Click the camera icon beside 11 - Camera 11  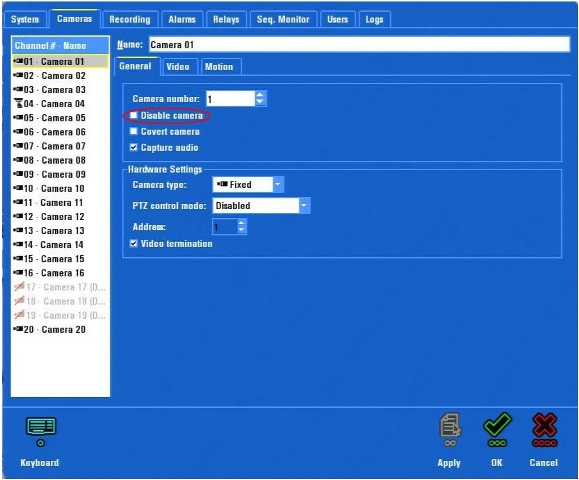[x=18, y=202]
